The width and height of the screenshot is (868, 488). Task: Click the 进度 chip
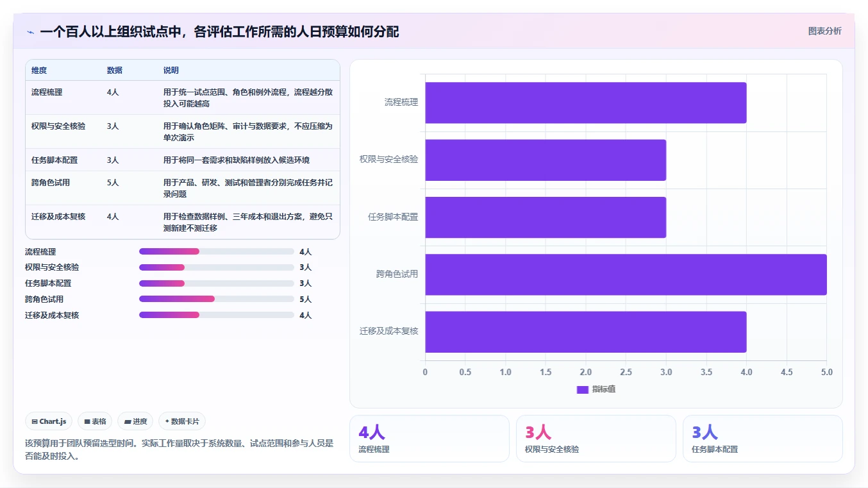point(135,421)
